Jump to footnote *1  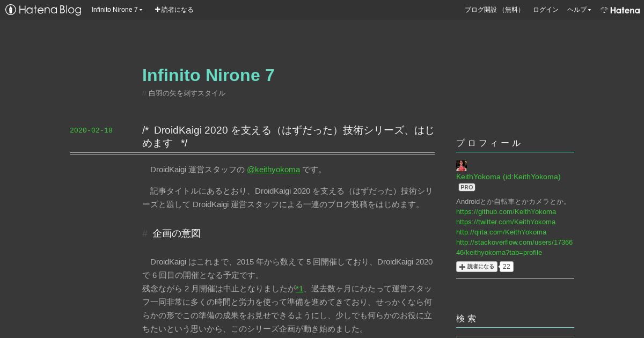click(299, 289)
